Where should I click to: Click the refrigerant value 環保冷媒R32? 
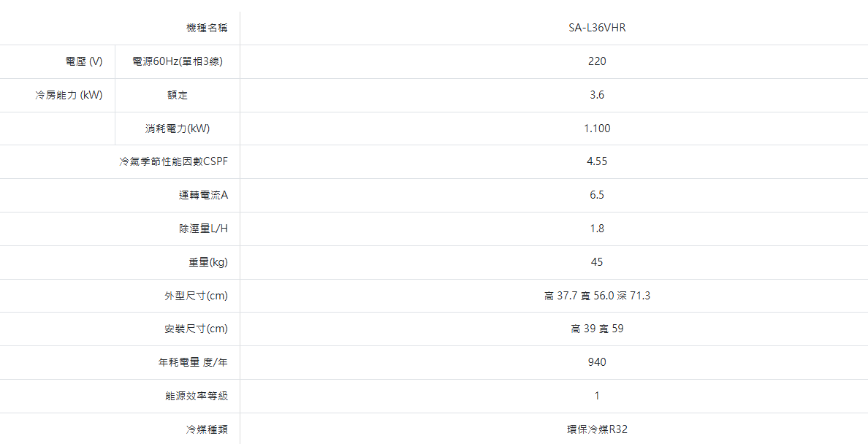pyautogui.click(x=597, y=430)
